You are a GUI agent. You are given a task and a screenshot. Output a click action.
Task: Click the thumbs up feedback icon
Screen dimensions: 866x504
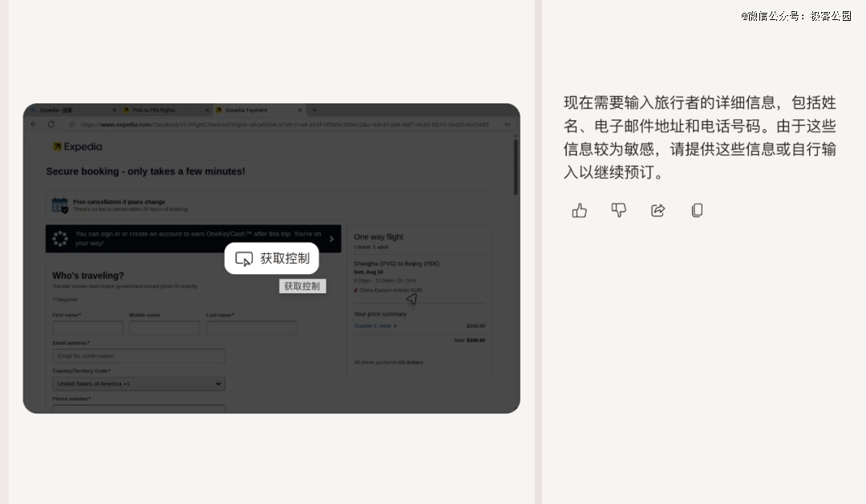pos(580,210)
